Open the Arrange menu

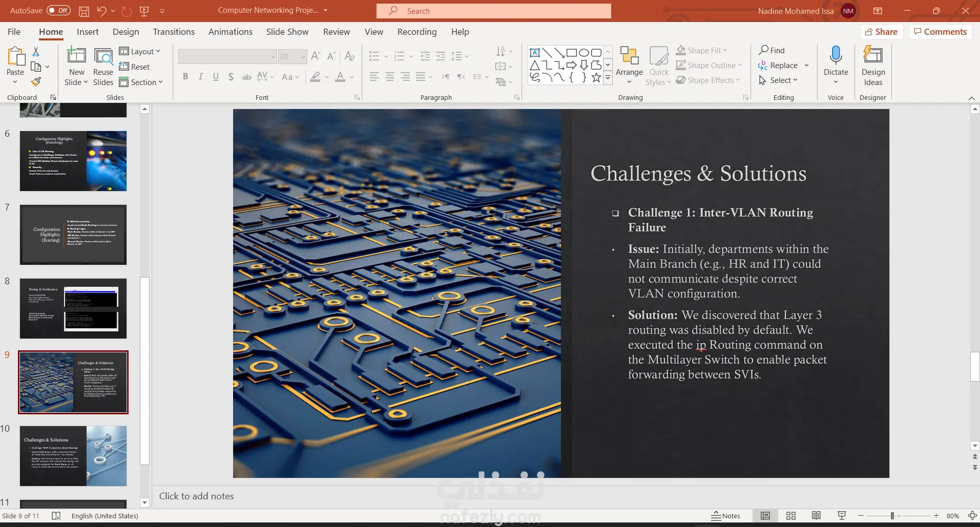tap(629, 66)
